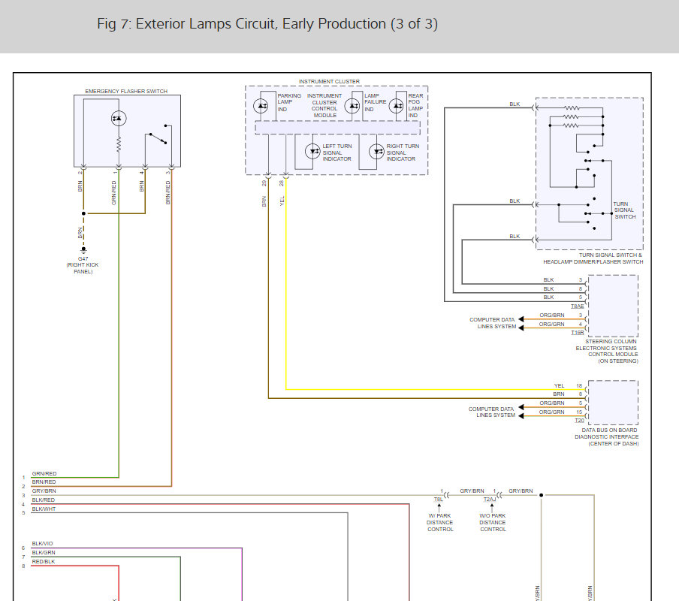The width and height of the screenshot is (679, 616).
Task: Click the 'GRN/RED' label at wire 1
Action: 44,473
